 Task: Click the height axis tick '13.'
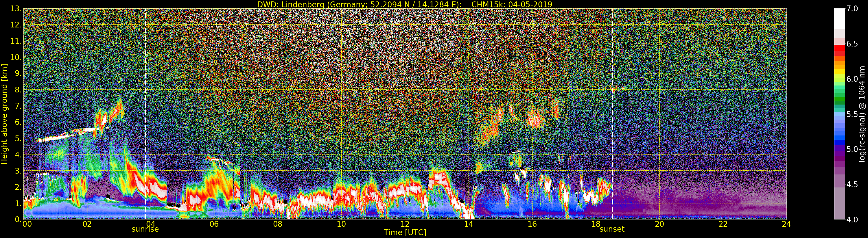coord(16,9)
